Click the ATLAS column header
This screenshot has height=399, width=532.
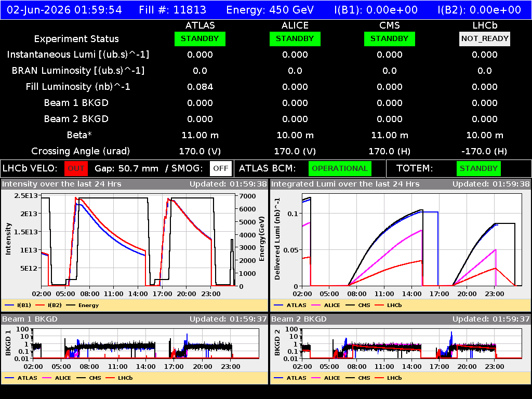coord(200,25)
